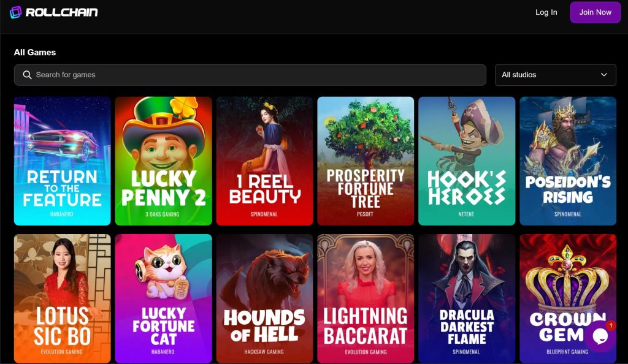Launch Lotus Sic Bo live game
Image resolution: width=628 pixels, height=364 pixels.
pos(62,298)
